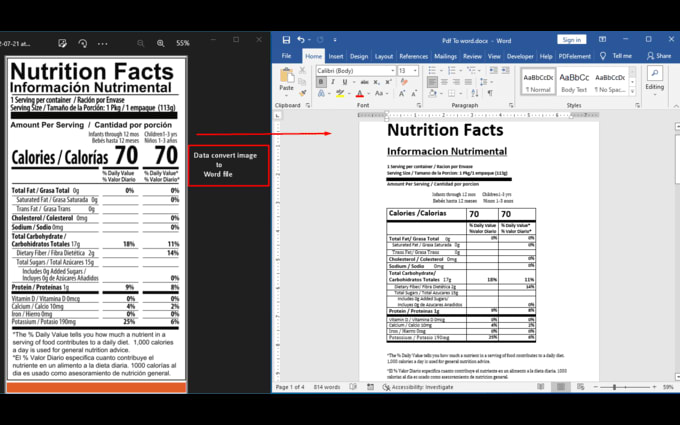
Task: Show or hide paragraph marks
Action: click(490, 93)
